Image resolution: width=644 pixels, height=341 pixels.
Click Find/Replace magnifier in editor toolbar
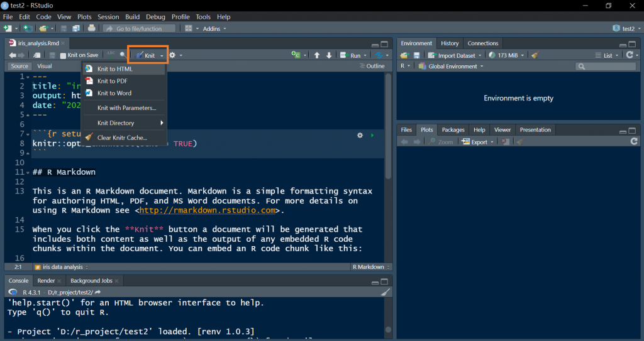coord(123,55)
